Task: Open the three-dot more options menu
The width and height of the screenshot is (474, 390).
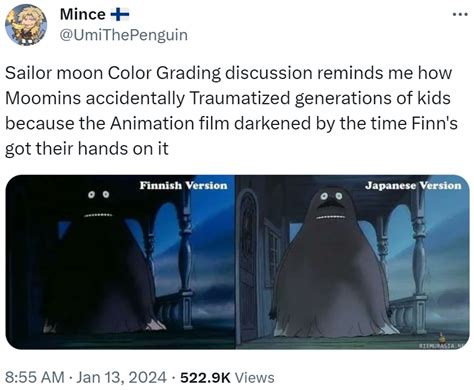Action: coord(460,15)
